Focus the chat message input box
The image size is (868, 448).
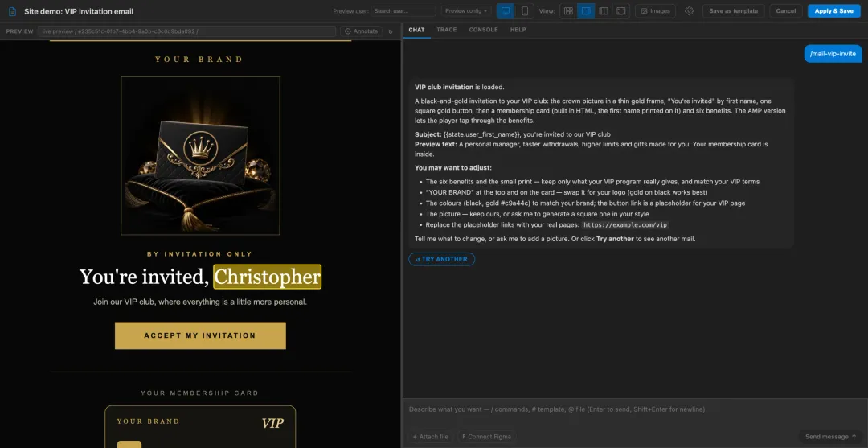pos(634,409)
